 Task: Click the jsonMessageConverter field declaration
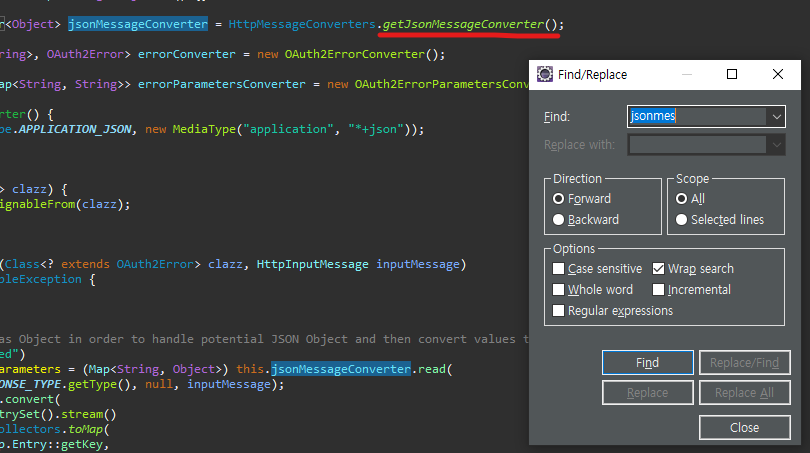tap(138, 24)
